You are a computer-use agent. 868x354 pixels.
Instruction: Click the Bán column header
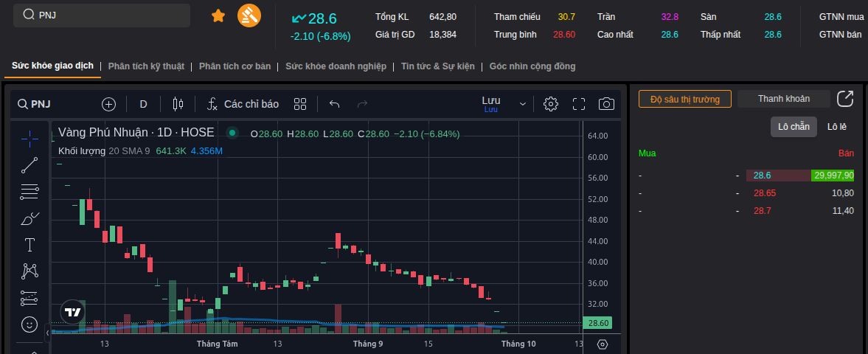click(x=846, y=153)
